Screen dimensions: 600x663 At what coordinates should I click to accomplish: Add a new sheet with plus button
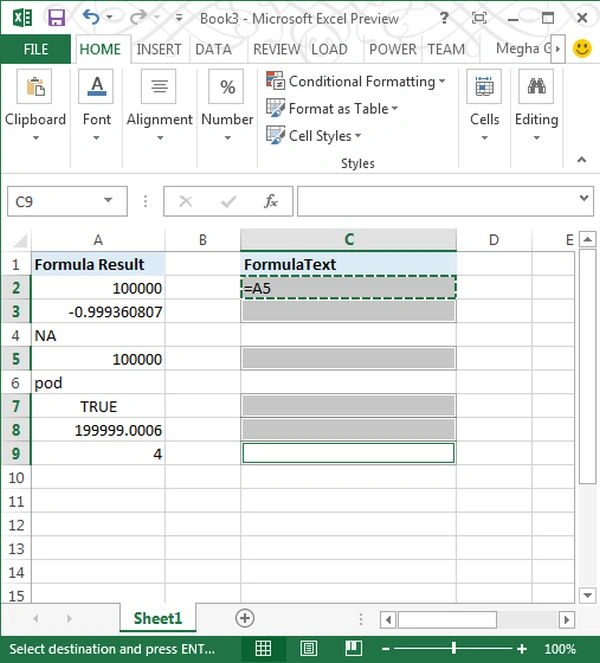(245, 618)
